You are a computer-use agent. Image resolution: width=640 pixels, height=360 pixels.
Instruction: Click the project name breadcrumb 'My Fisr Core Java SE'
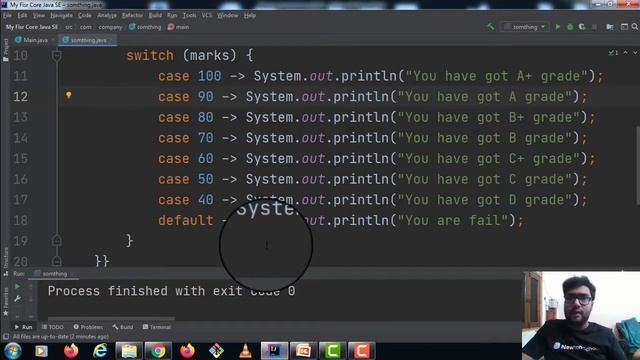click(31, 27)
